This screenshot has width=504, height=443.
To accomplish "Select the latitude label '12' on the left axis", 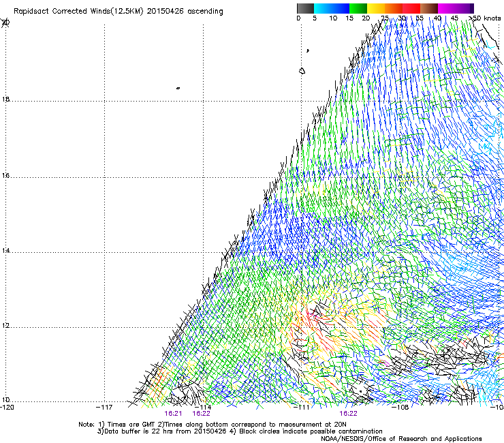I will [5, 326].
